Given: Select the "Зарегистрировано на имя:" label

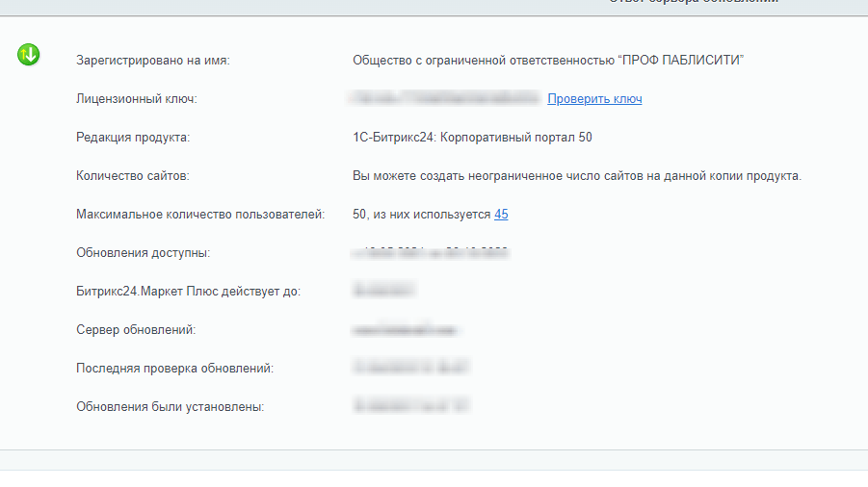Looking at the screenshot, I should tap(153, 61).
